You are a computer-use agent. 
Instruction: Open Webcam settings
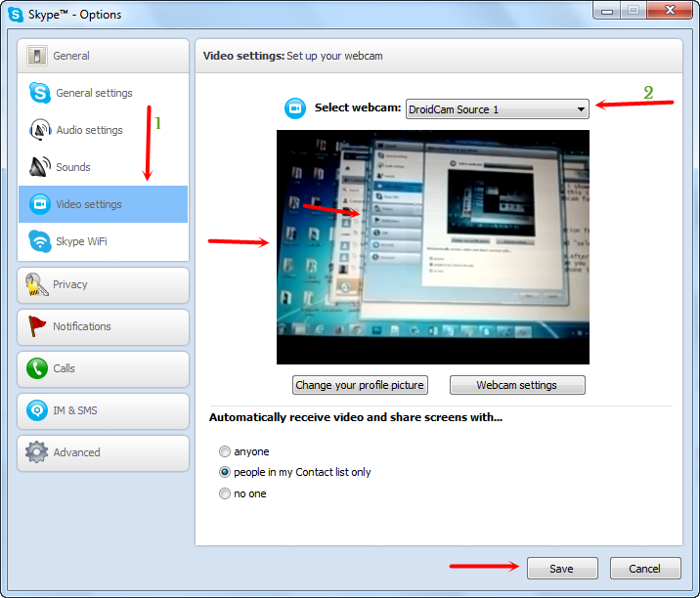[x=517, y=385]
